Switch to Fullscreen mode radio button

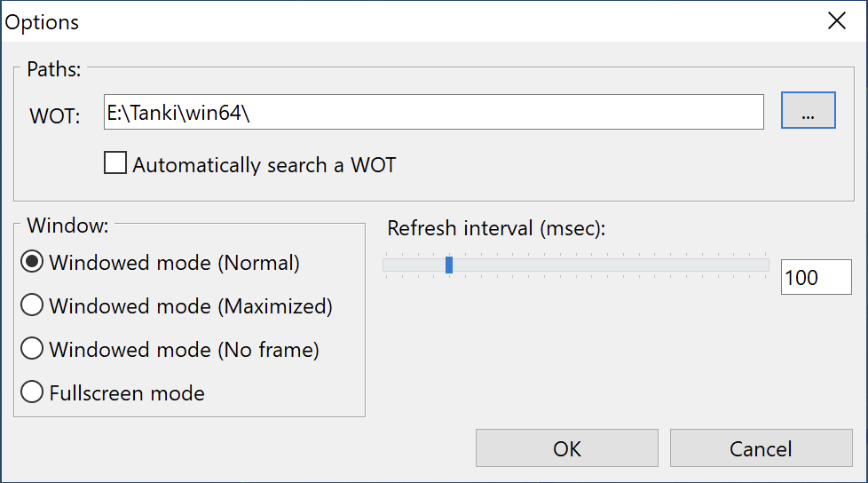tap(33, 392)
